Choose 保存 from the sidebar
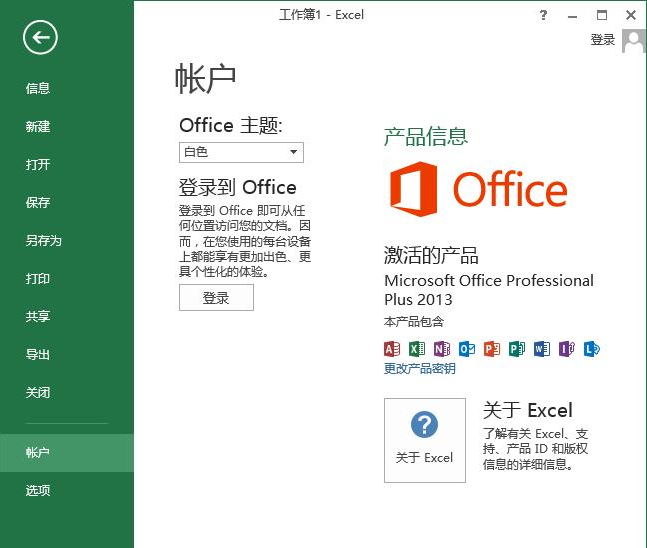The width and height of the screenshot is (647, 548). 38,202
